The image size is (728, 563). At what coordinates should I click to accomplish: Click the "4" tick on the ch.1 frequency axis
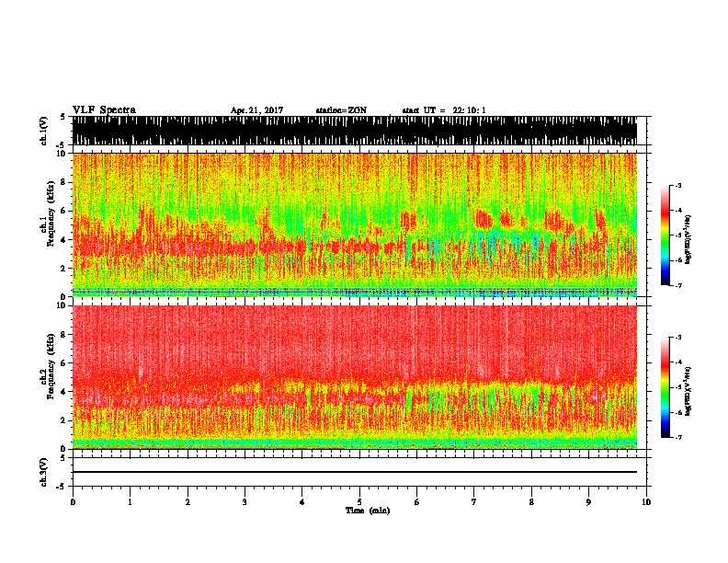[64, 239]
